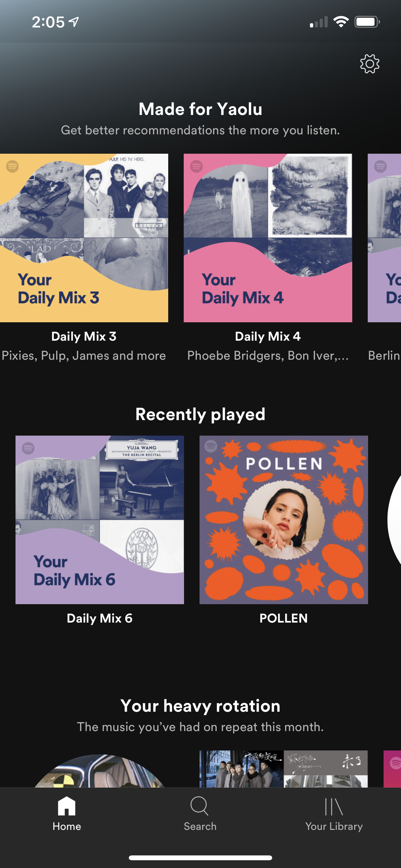Open POLLEN playlist cover art
Viewport: 401px width, 868px height.
coord(283,520)
